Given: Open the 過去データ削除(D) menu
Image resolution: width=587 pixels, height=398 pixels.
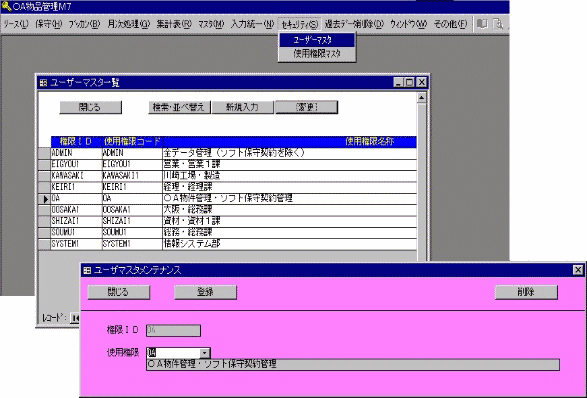Looking at the screenshot, I should tap(354, 24).
